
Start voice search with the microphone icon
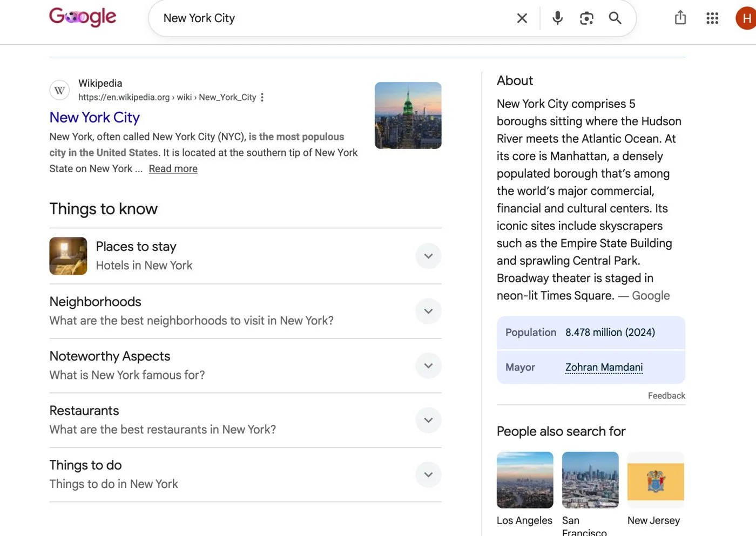pos(557,18)
